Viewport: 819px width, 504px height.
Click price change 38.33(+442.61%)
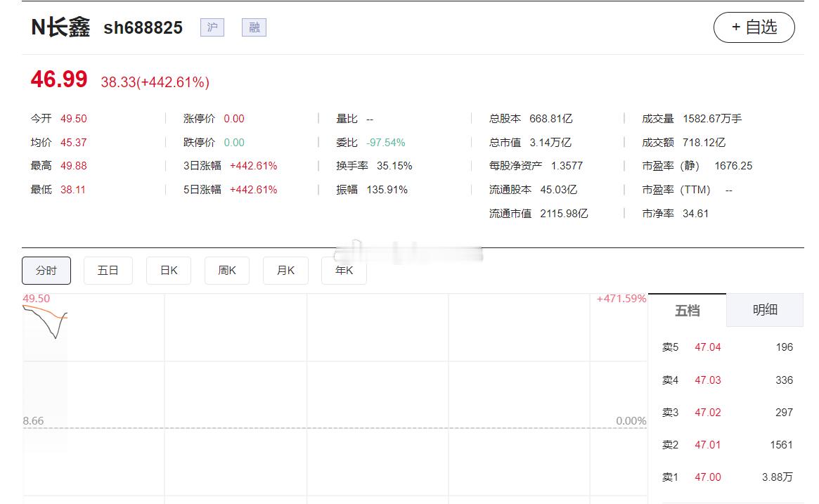(x=155, y=82)
